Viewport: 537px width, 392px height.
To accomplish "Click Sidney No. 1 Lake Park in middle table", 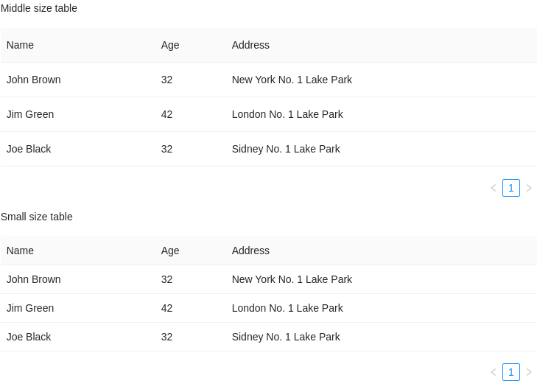I will click(286, 149).
